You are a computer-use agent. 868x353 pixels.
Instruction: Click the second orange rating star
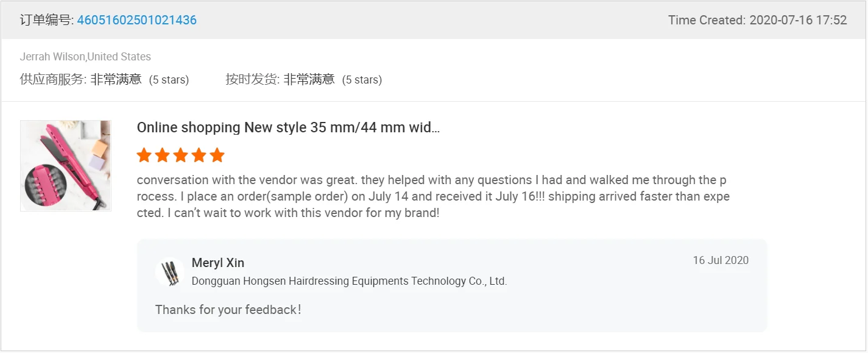click(163, 155)
